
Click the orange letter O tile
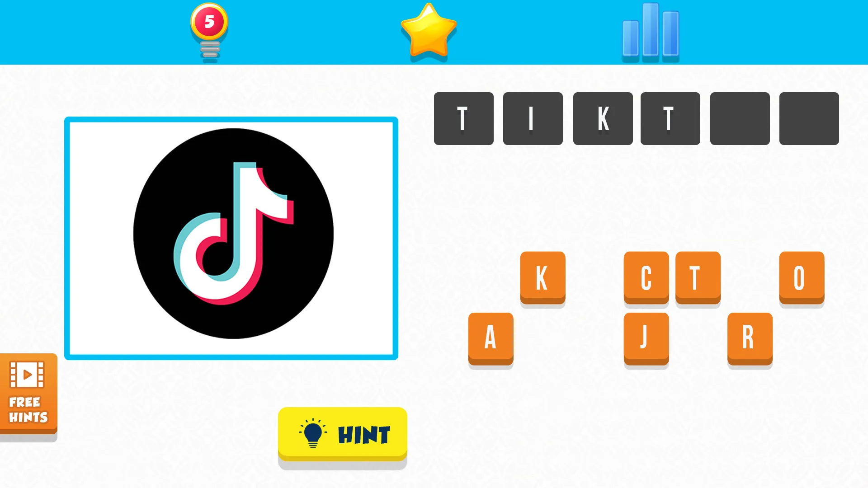tap(802, 277)
